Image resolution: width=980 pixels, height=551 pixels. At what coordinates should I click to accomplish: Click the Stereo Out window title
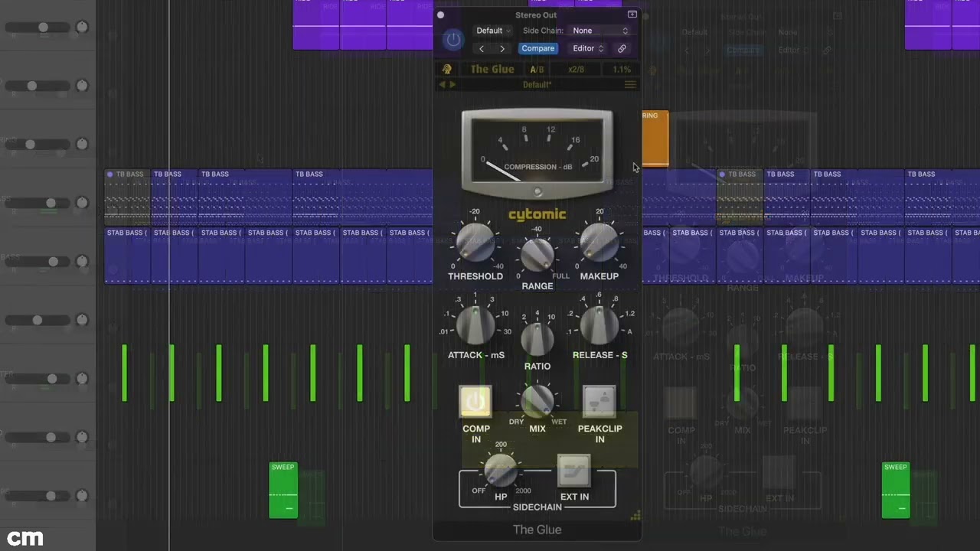[536, 15]
